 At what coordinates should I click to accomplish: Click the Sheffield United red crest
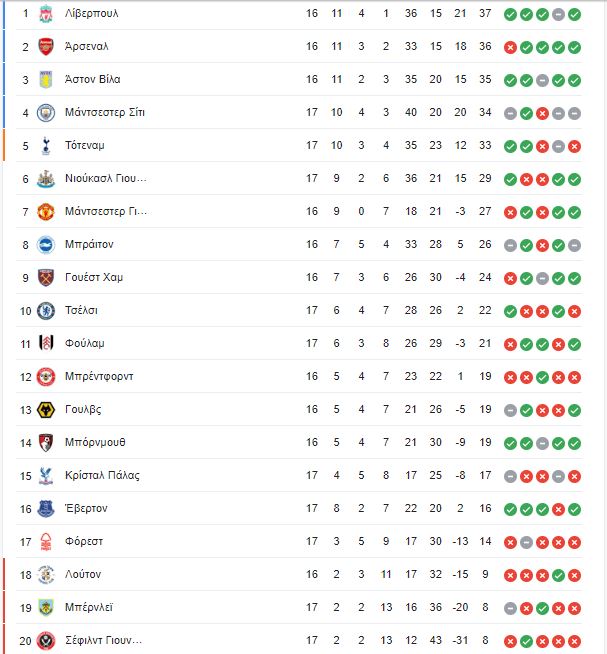point(46,641)
